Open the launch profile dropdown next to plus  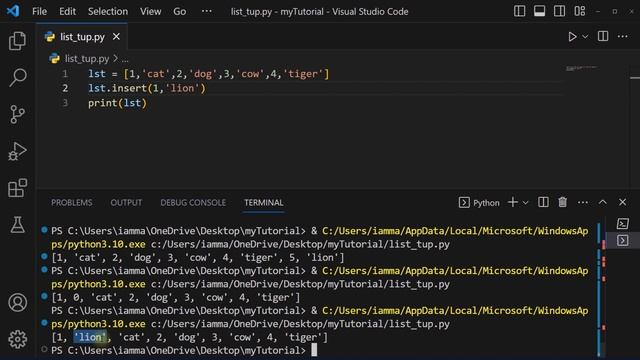pos(526,203)
